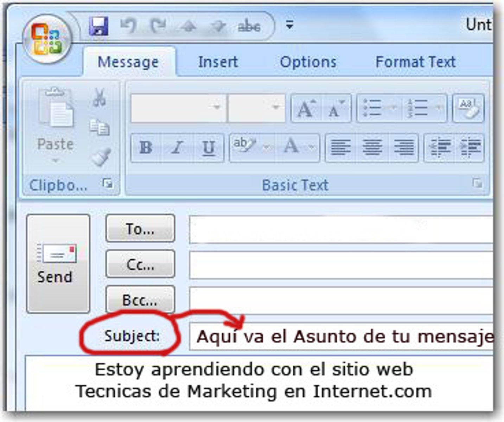This screenshot has width=504, height=422.
Task: Open the Insert tab
Action: click(218, 62)
